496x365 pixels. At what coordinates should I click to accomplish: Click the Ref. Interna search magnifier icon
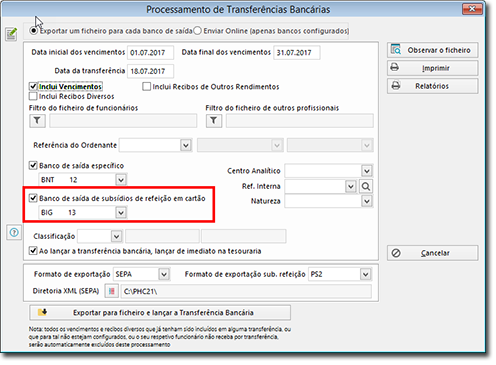tap(366, 186)
